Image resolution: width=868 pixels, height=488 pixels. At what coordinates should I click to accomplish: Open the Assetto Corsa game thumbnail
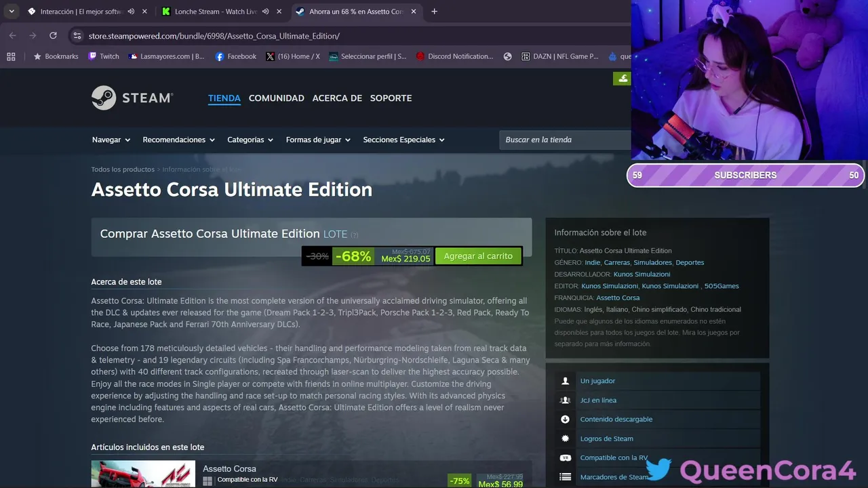pyautogui.click(x=143, y=474)
